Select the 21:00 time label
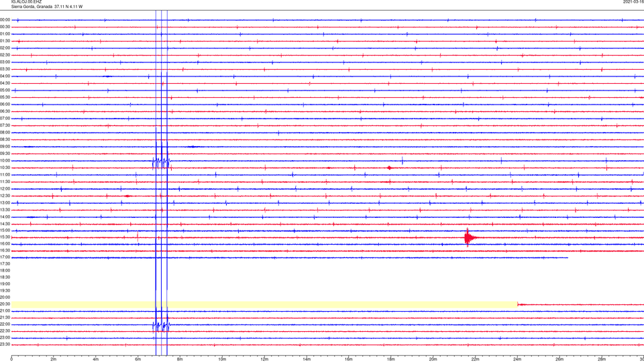The width and height of the screenshot is (644, 362). coord(5,310)
